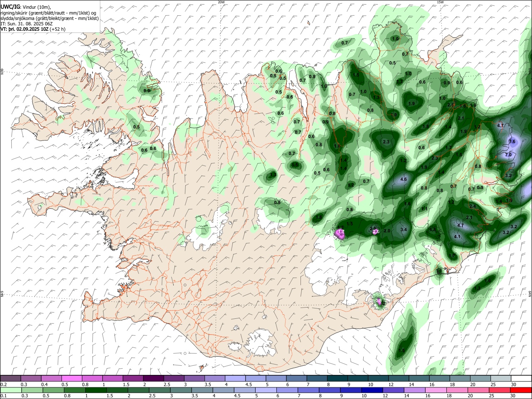Viewport: 532px width, 399px height.
Task: Click the 7.6 precipitation value on the map
Action: (x=512, y=142)
